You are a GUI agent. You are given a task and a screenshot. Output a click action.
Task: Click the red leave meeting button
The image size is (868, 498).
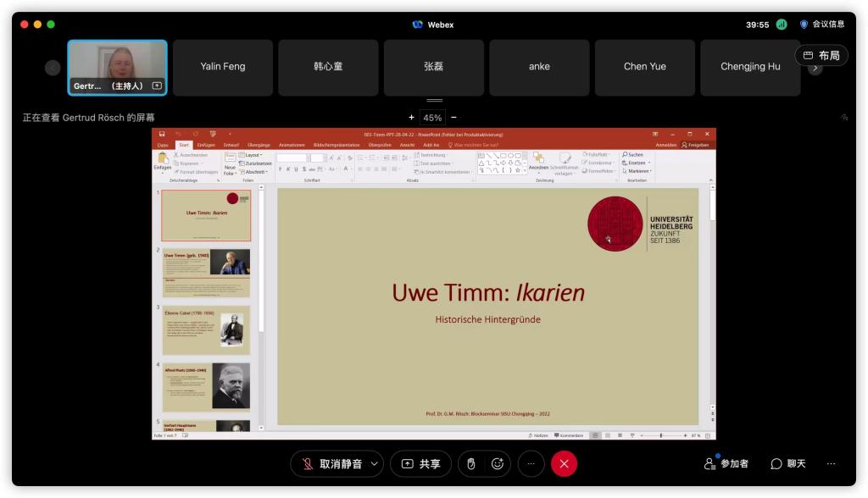click(564, 463)
